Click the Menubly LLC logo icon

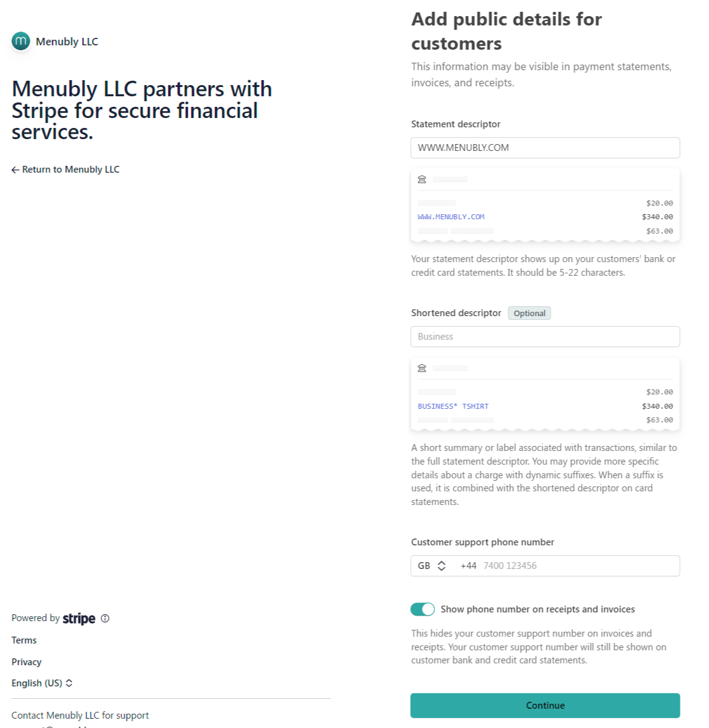click(x=21, y=42)
